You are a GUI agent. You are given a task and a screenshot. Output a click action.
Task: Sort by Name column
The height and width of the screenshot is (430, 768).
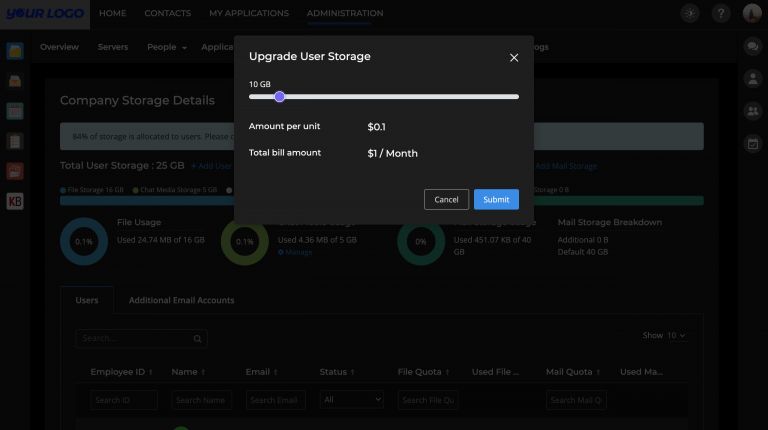188,372
